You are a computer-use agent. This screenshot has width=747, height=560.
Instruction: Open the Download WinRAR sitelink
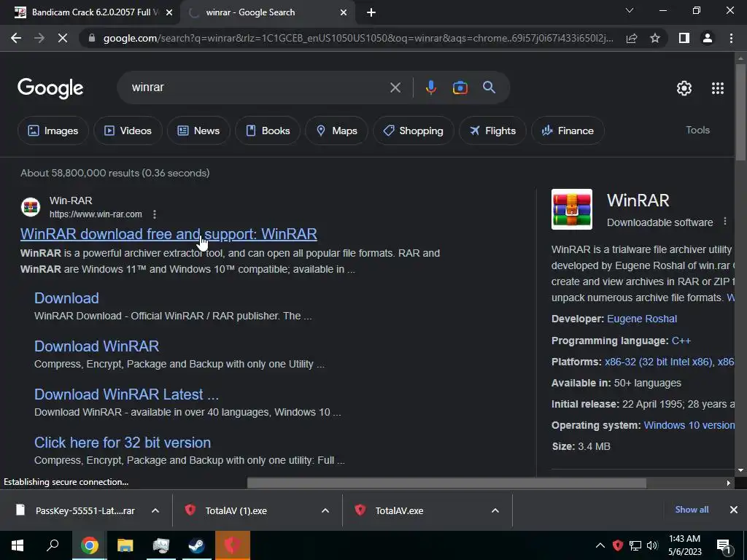coord(97,346)
